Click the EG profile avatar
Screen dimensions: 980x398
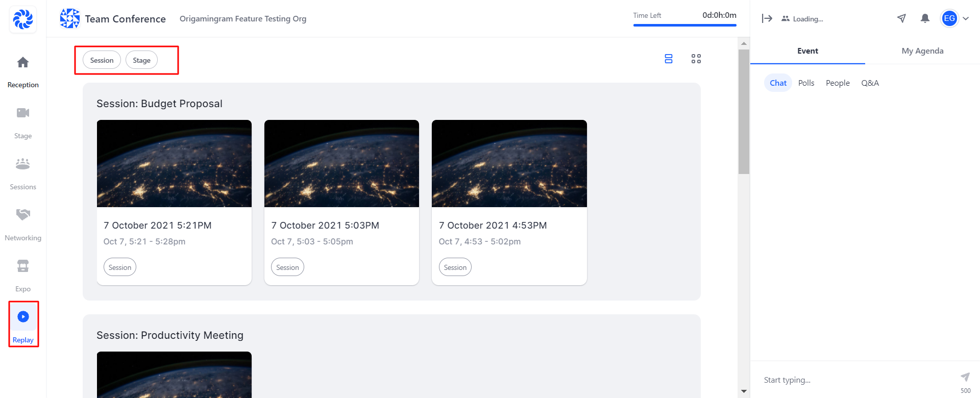click(949, 18)
